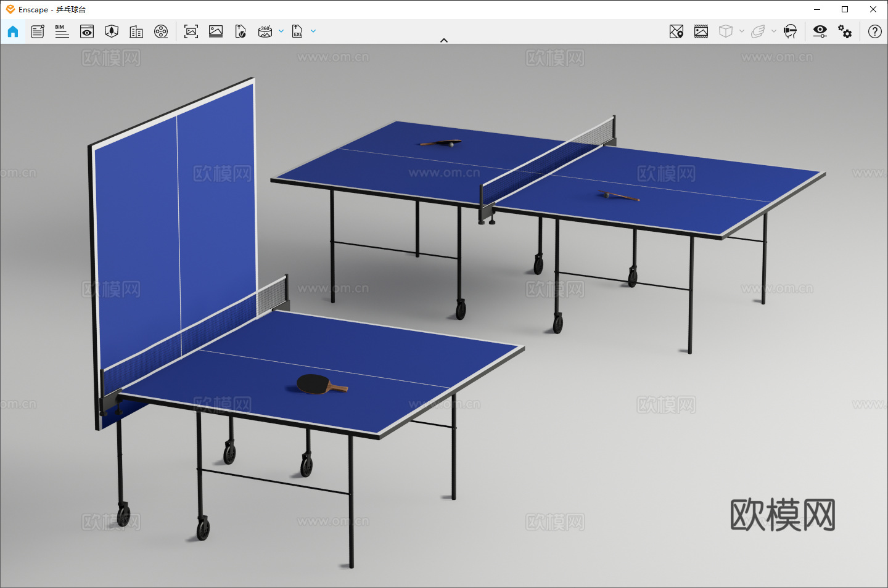The width and height of the screenshot is (888, 588).
Task: Minimize the Enscape window
Action: [x=817, y=9]
